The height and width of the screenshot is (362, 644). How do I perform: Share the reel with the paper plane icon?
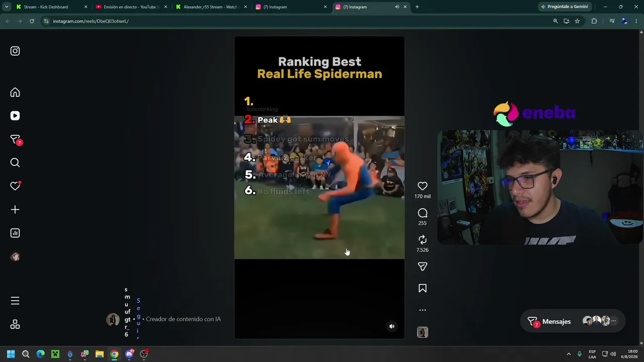click(x=423, y=266)
